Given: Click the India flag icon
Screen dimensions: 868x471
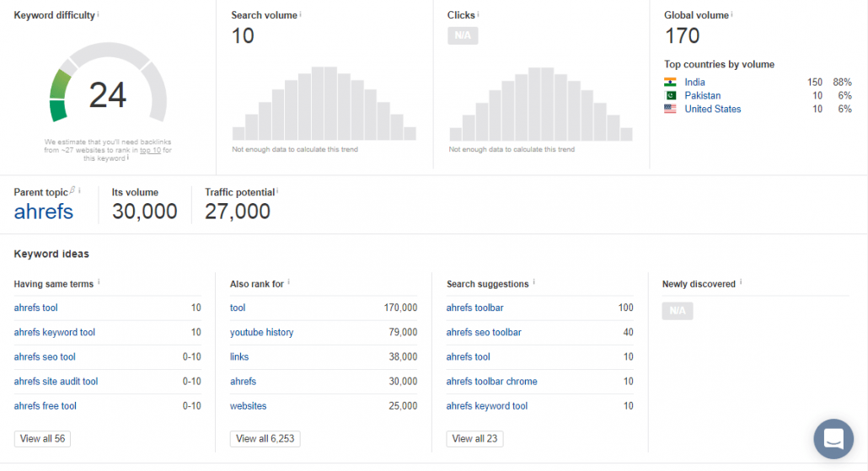Looking at the screenshot, I should click(670, 82).
